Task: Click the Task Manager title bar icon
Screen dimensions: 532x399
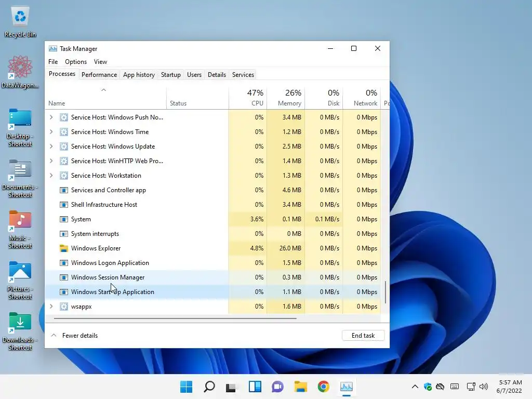Action: [x=52, y=48]
